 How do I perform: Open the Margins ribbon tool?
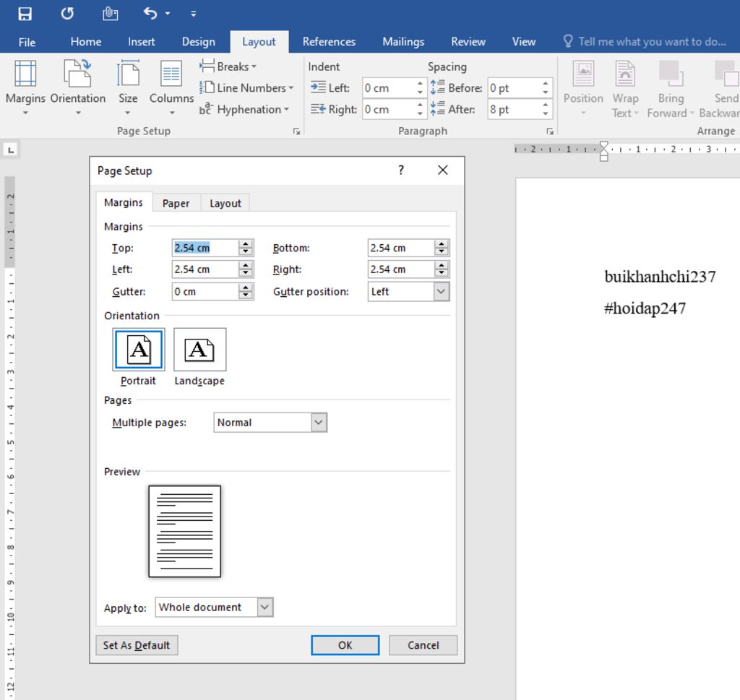click(25, 88)
